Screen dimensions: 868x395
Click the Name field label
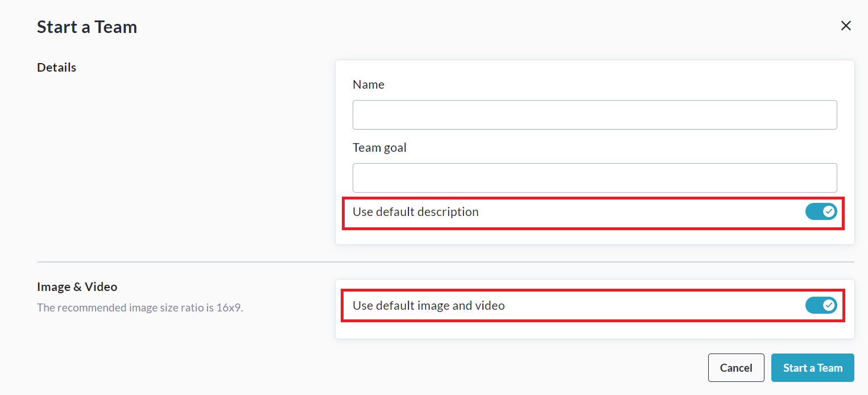tap(369, 85)
